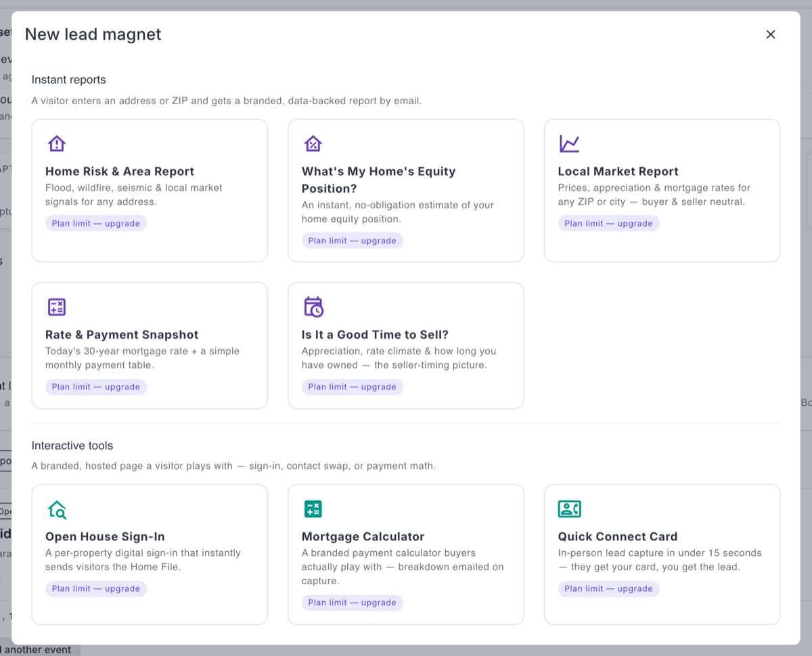The image size is (812, 656).
Task: Click upgrade badge under Home Risk & Area Report
Action: (x=96, y=223)
